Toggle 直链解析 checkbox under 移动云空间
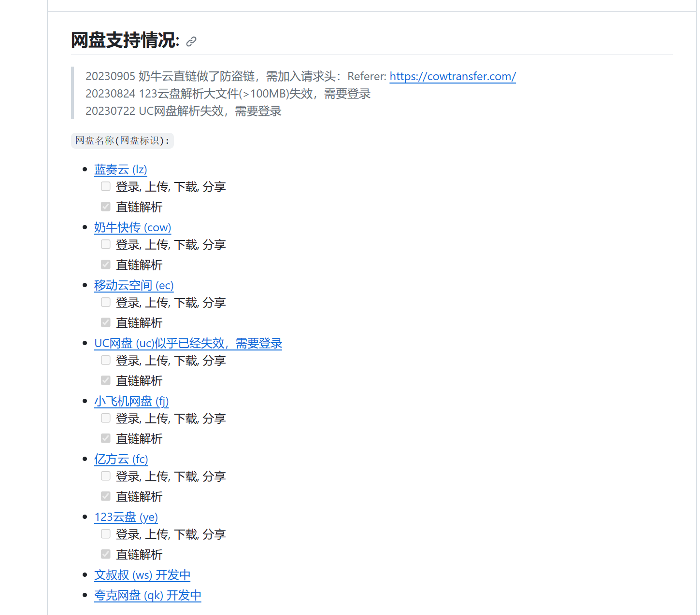 [106, 322]
